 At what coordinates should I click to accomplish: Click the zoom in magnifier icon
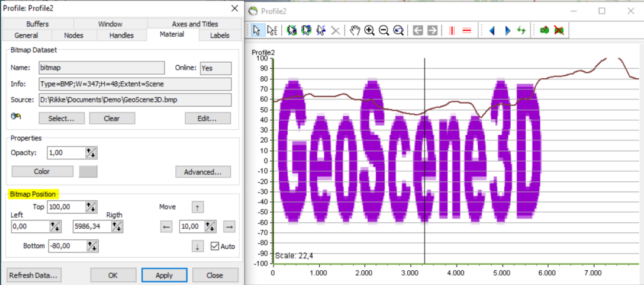(369, 30)
